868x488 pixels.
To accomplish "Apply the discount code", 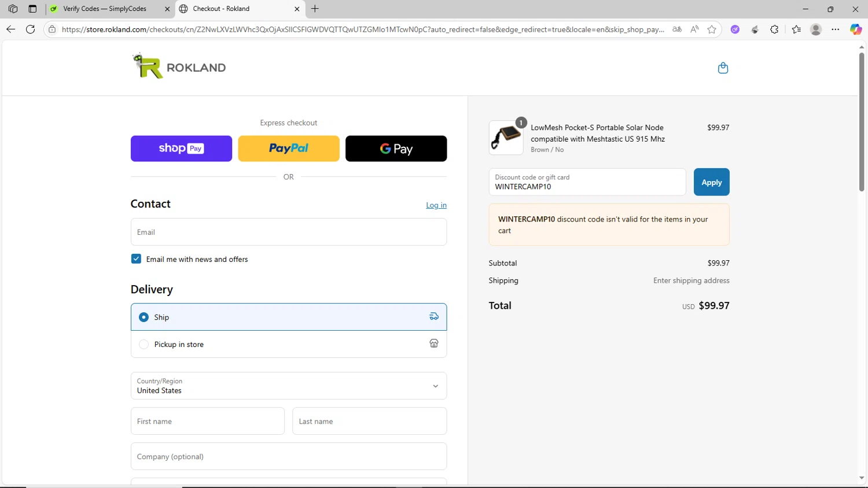I will 711,182.
